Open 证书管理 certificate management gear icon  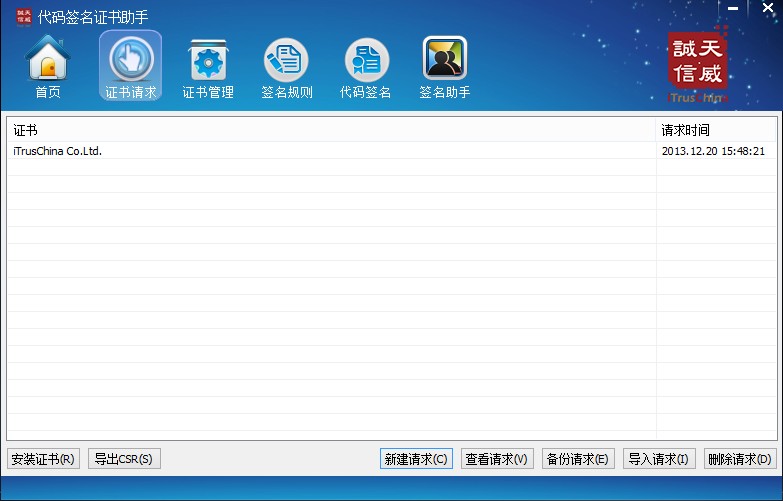[x=208, y=66]
